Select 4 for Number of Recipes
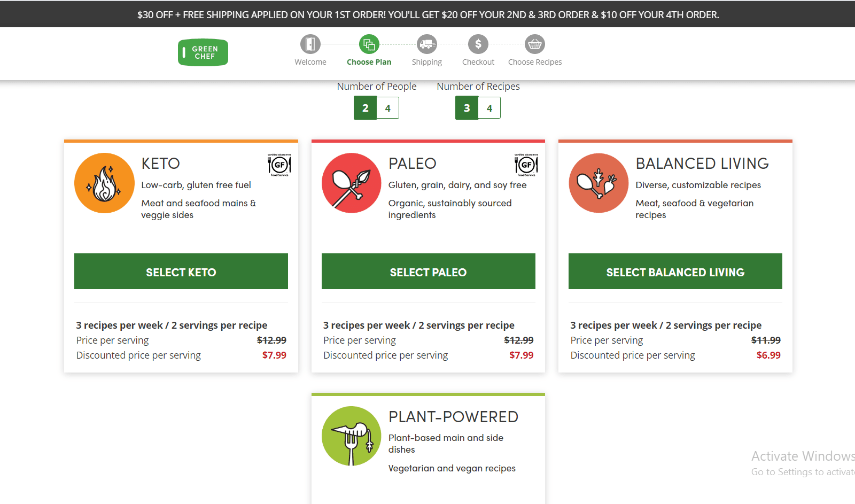Image resolution: width=855 pixels, height=504 pixels. (489, 108)
